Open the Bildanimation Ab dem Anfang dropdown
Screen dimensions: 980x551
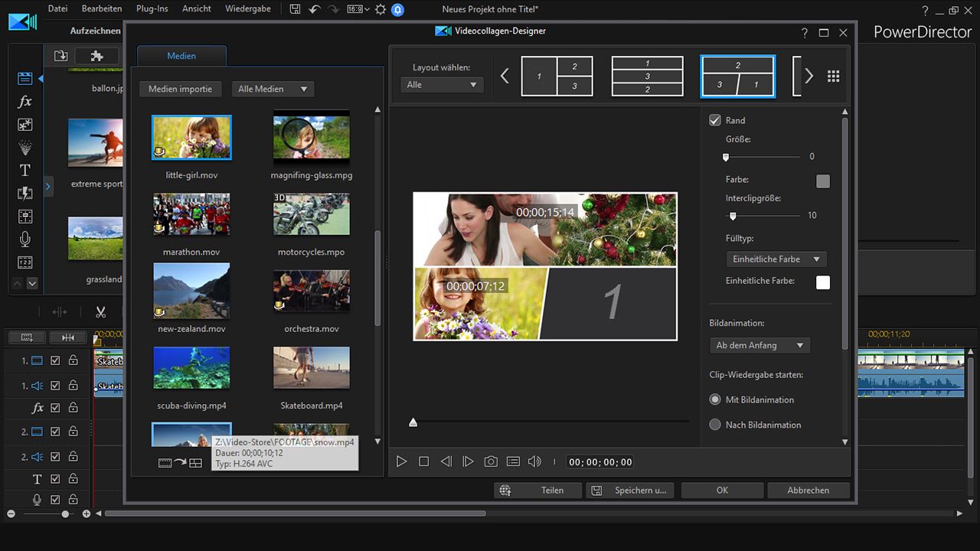pyautogui.click(x=759, y=345)
